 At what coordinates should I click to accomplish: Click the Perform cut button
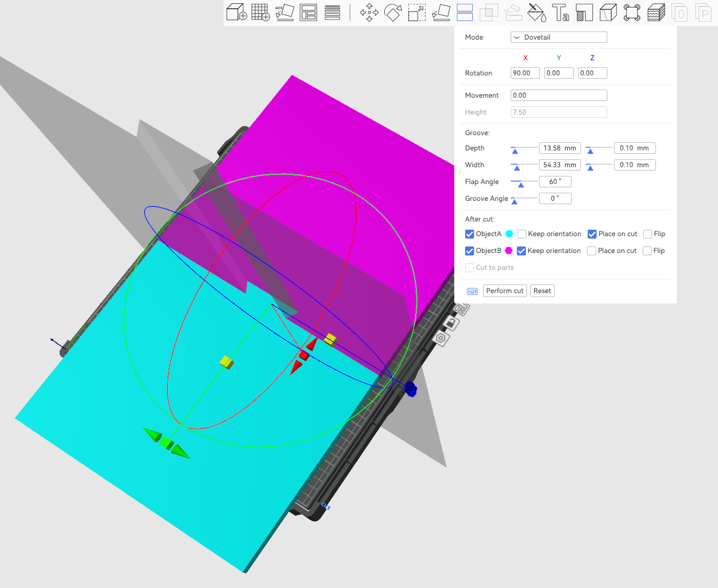click(x=505, y=291)
